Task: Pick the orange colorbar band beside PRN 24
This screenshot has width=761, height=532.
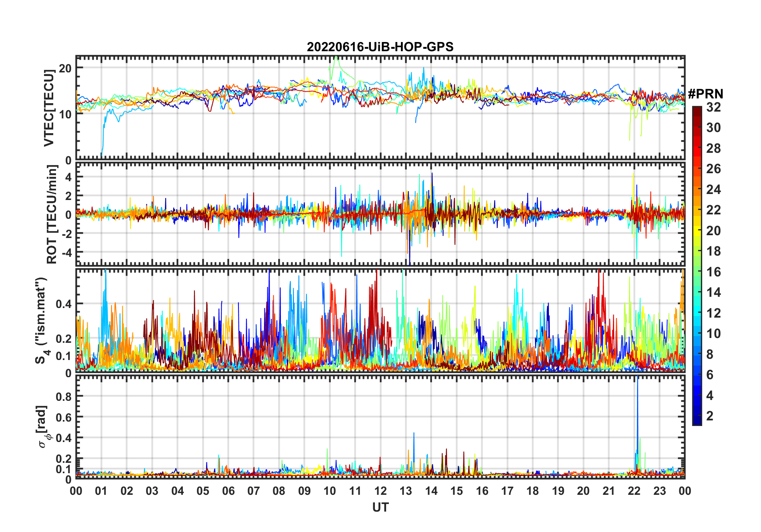Action: 697,190
